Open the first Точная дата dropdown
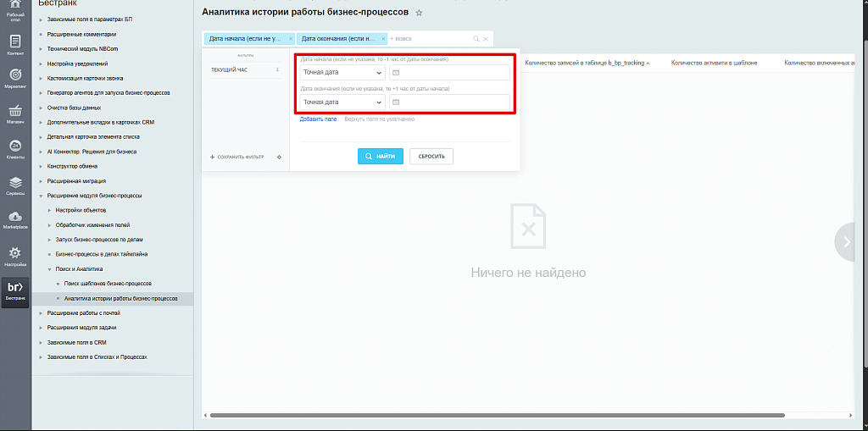The image size is (868, 431). (x=342, y=73)
